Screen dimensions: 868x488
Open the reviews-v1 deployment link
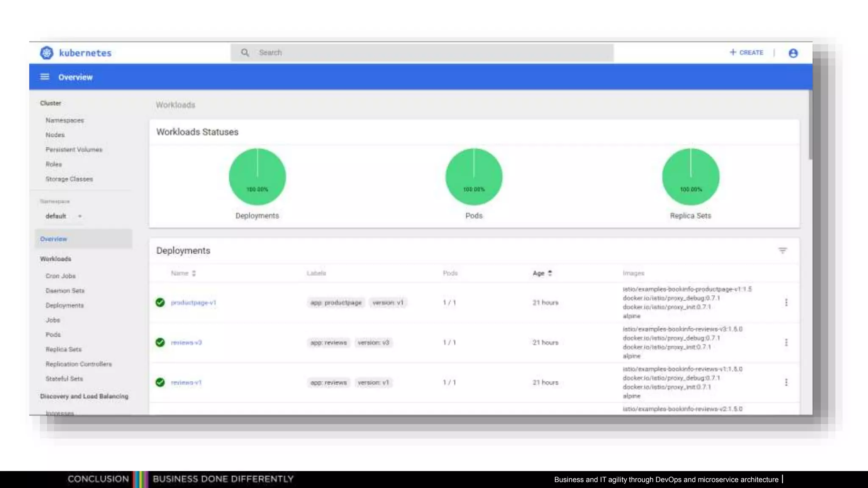(186, 382)
